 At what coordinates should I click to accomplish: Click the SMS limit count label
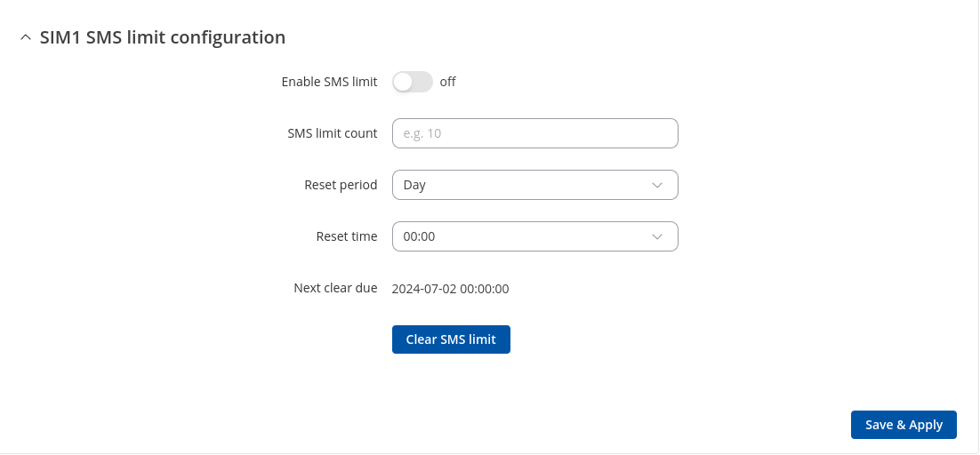coord(333,133)
